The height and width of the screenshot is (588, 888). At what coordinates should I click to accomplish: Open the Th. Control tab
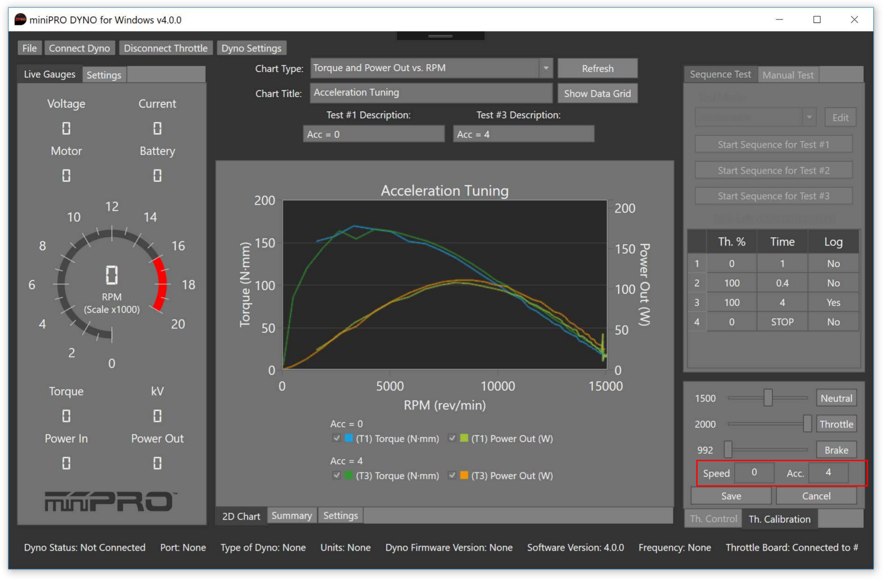713,519
